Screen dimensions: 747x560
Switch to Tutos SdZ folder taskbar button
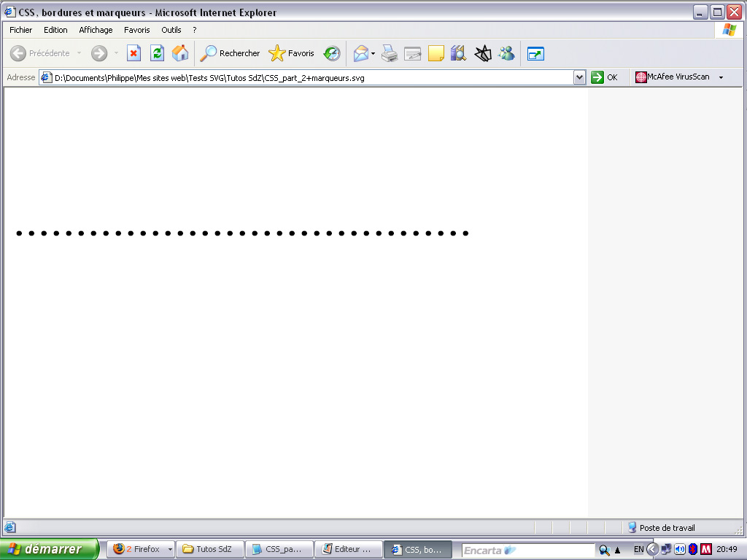tap(210, 550)
